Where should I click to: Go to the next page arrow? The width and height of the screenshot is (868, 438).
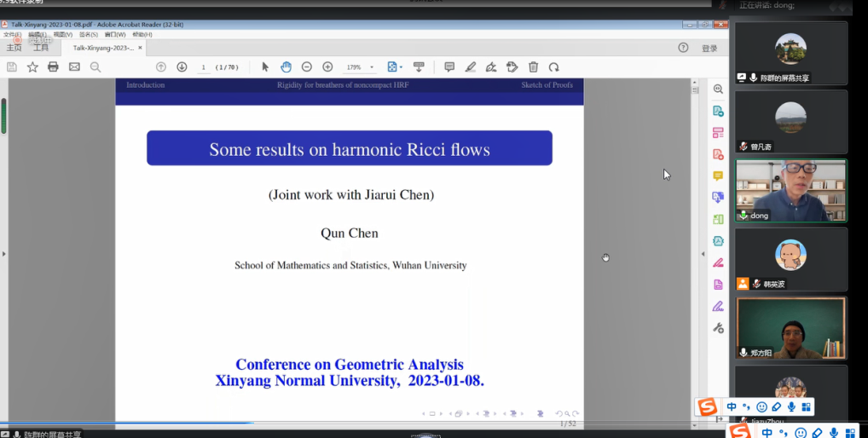(182, 67)
